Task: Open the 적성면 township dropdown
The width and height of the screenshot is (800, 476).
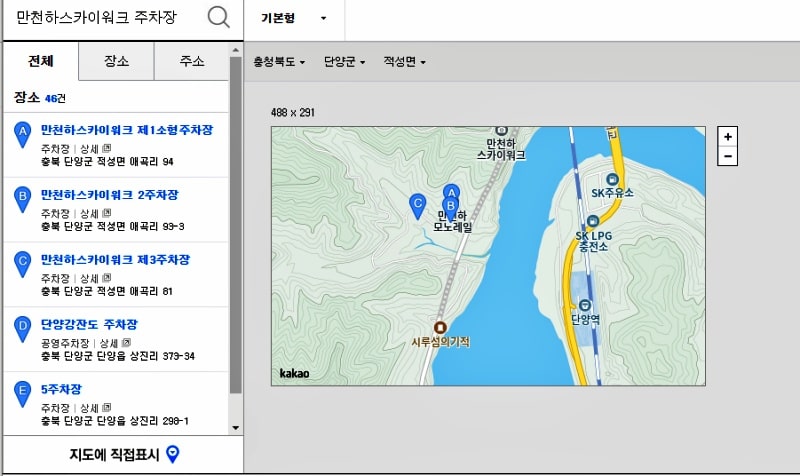Action: [405, 62]
